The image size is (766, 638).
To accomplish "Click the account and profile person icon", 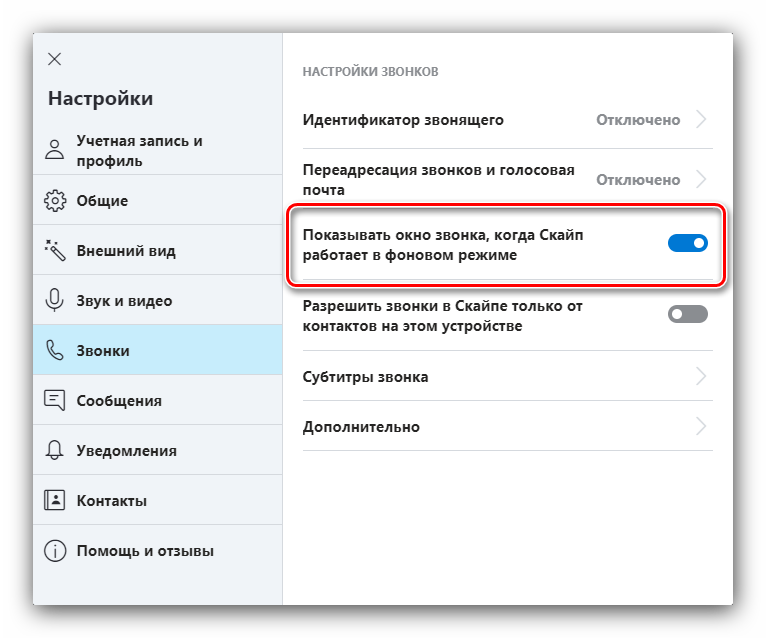I will tap(54, 150).
